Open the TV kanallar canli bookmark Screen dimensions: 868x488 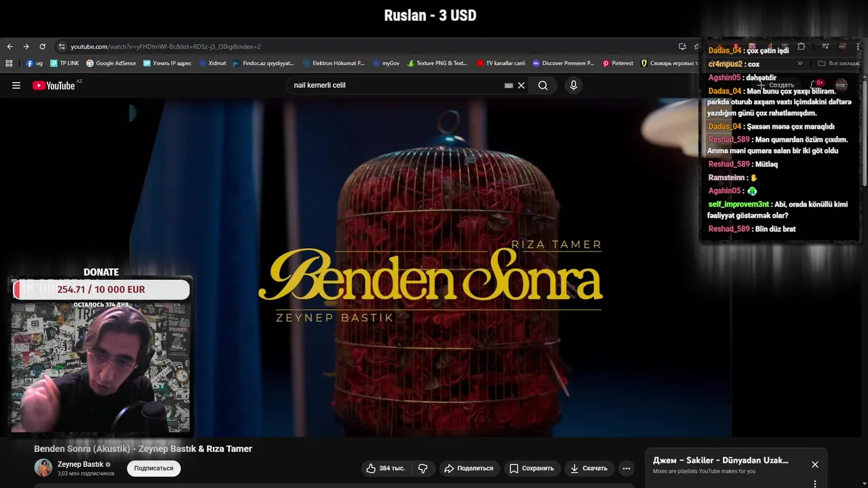pos(501,63)
